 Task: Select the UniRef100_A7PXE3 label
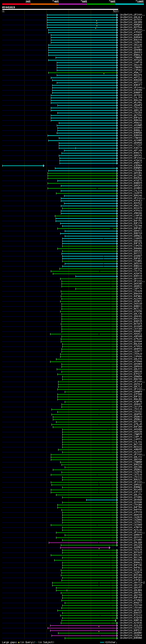click(131, 201)
